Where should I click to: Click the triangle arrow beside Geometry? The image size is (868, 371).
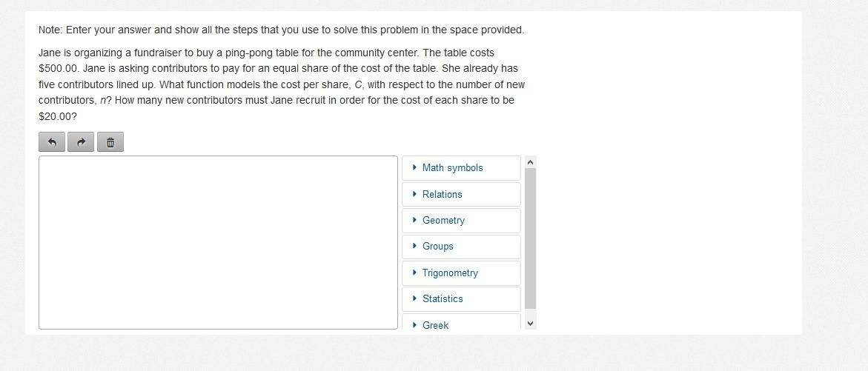pos(415,221)
